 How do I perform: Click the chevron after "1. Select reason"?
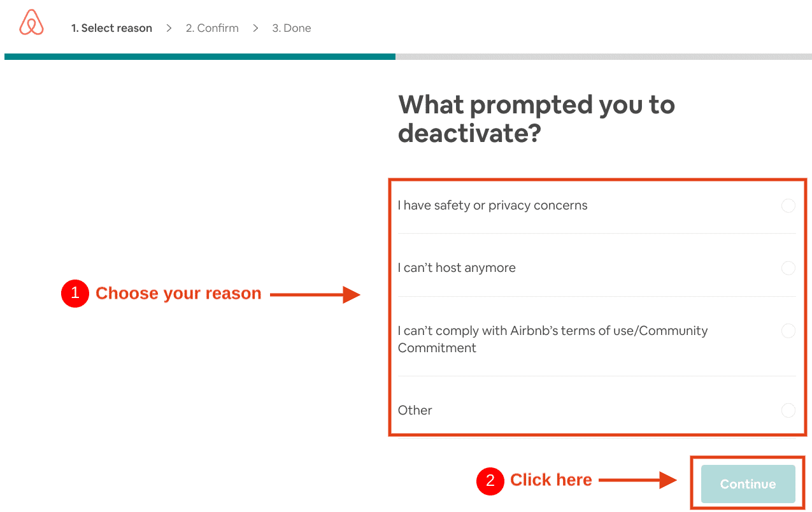pos(168,28)
